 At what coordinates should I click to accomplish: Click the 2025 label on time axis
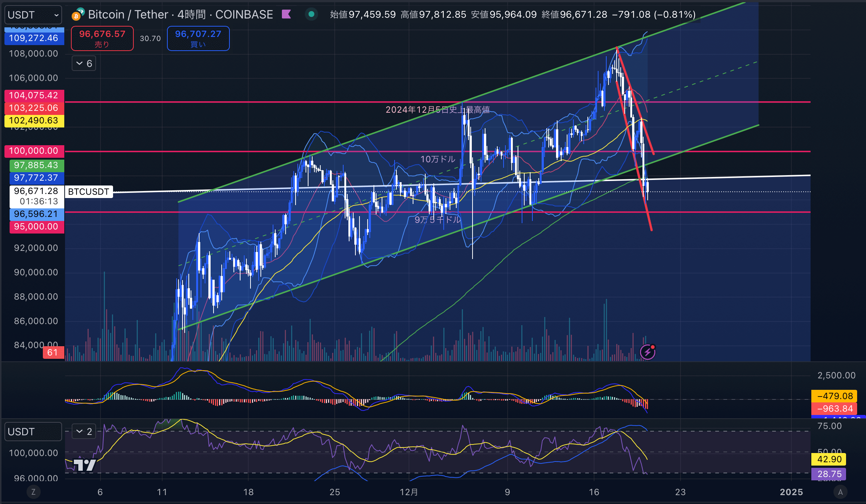point(791,492)
